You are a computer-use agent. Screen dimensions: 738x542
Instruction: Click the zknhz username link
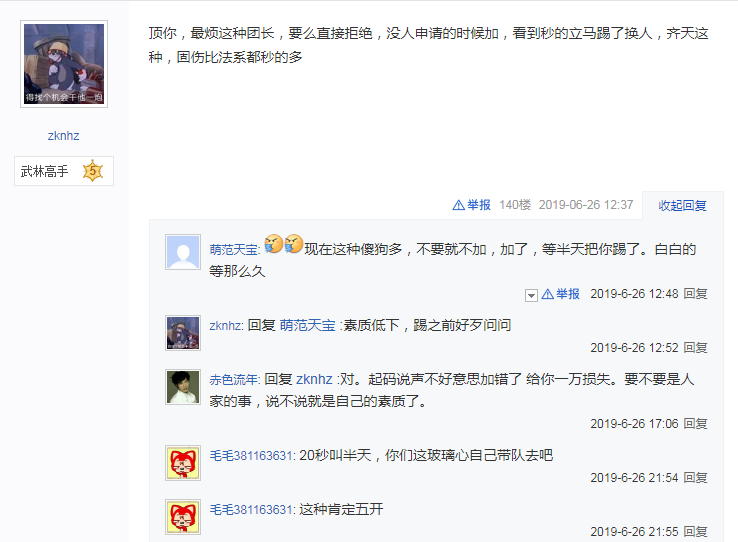click(64, 136)
